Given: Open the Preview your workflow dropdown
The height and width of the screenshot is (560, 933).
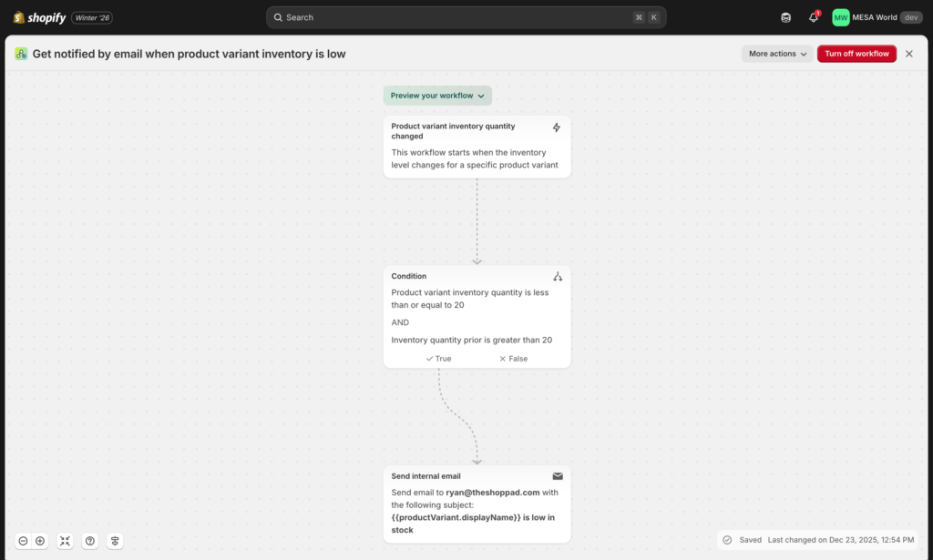Looking at the screenshot, I should point(437,95).
